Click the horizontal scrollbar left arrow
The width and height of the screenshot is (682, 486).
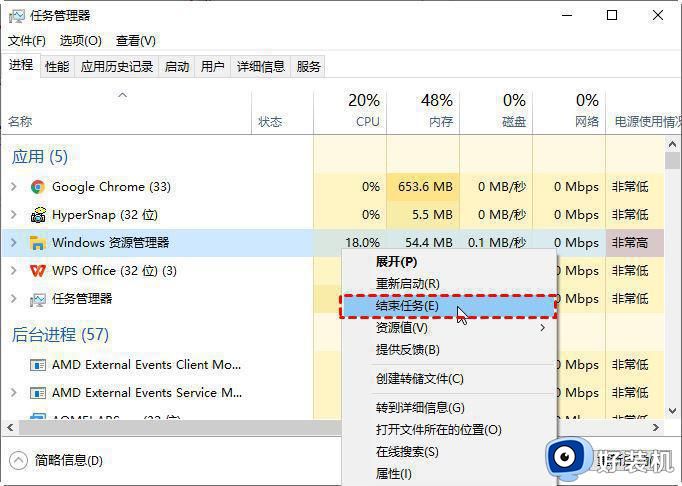coord(10,428)
